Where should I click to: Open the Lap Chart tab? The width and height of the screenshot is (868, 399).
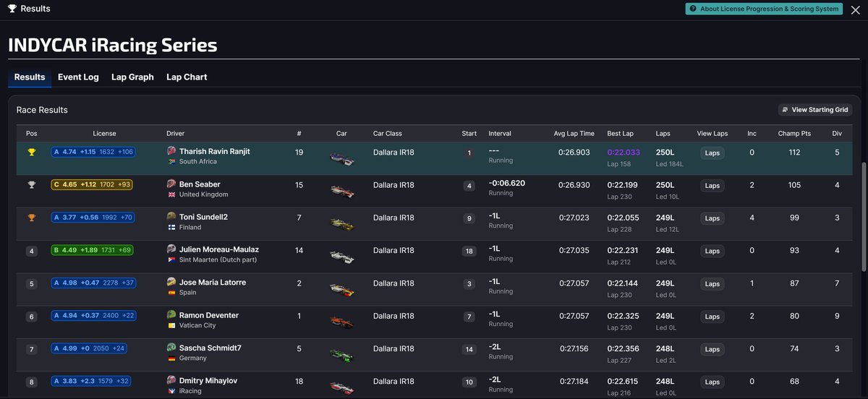(x=187, y=77)
